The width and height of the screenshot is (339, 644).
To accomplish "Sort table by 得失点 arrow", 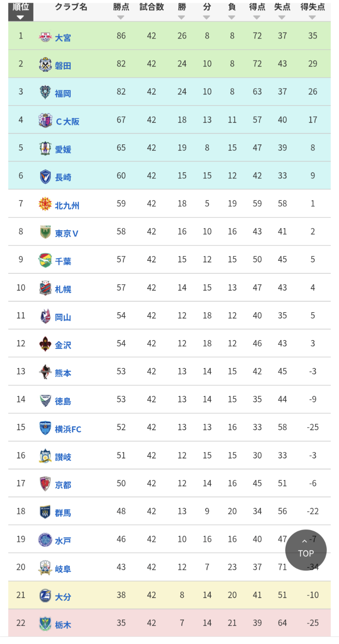I will tap(312, 17).
